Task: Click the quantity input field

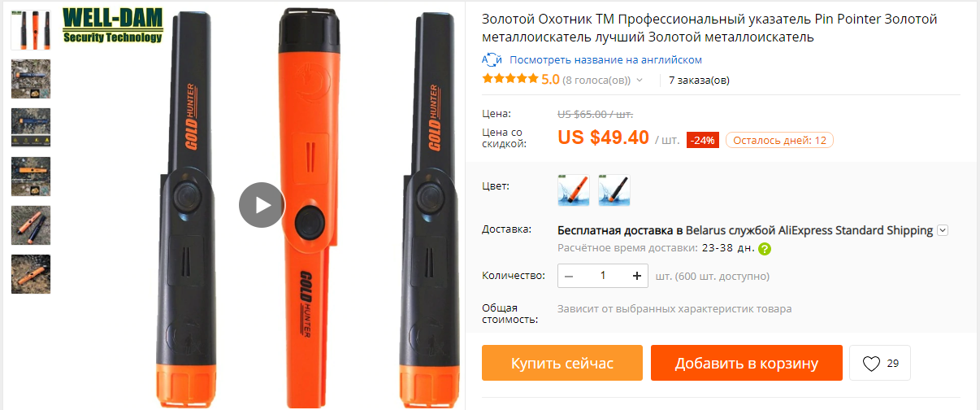Action: click(603, 276)
